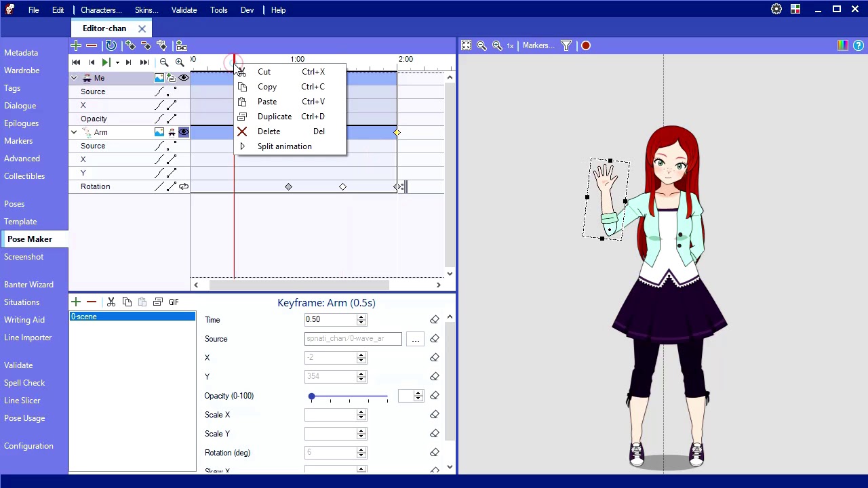This screenshot has width=868, height=488.
Task: Open the play options dropdown arrow
Action: point(117,62)
